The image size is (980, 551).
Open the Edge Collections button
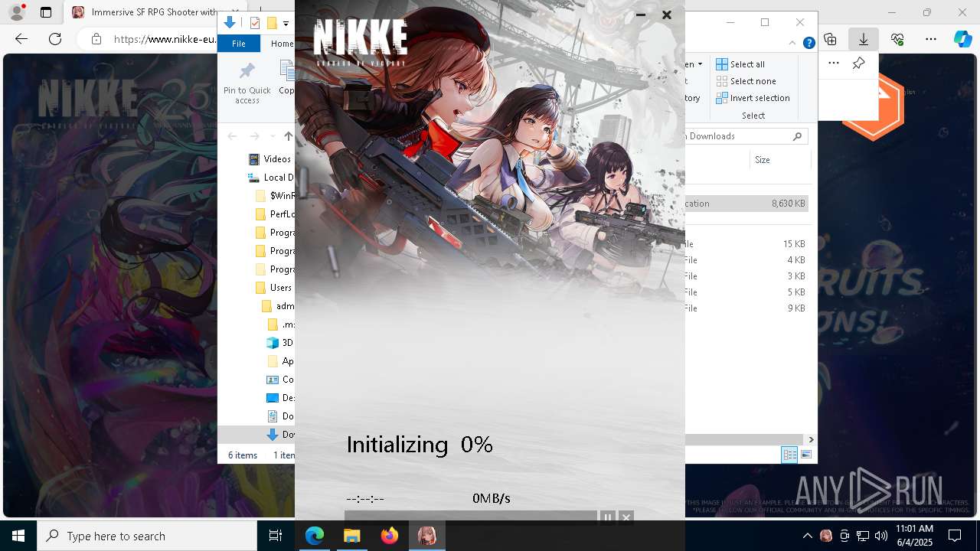pos(830,39)
